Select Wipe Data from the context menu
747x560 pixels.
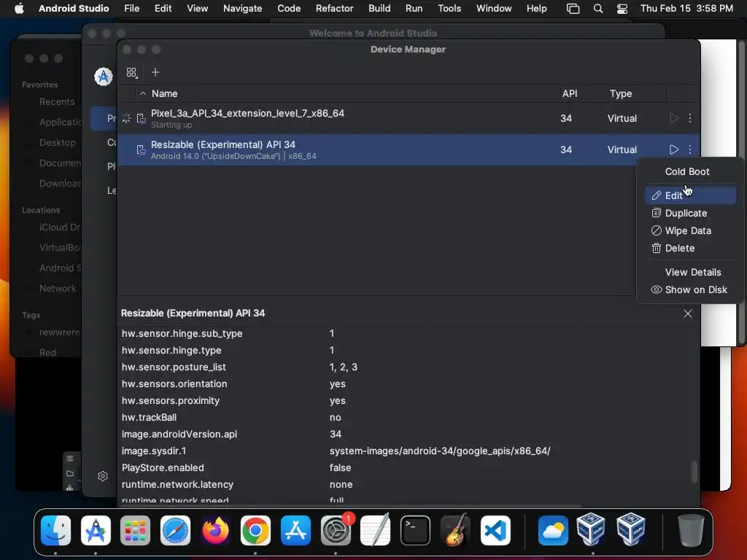690,230
